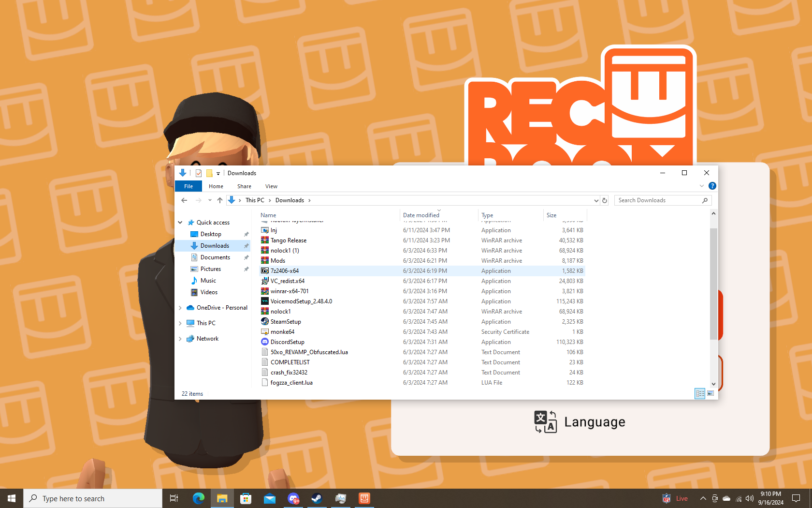Screen dimensions: 812x508
Task: Open the File tab
Action: click(x=188, y=186)
